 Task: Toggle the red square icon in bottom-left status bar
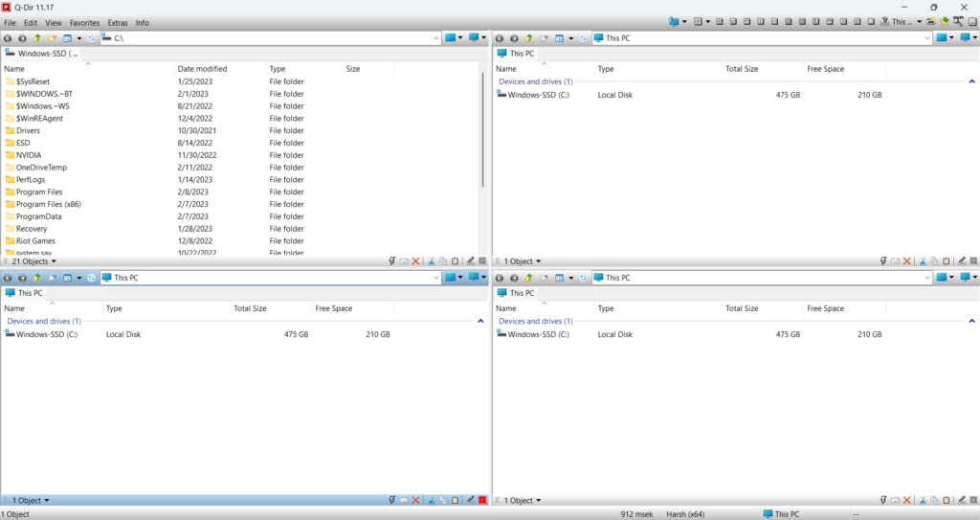(482, 500)
